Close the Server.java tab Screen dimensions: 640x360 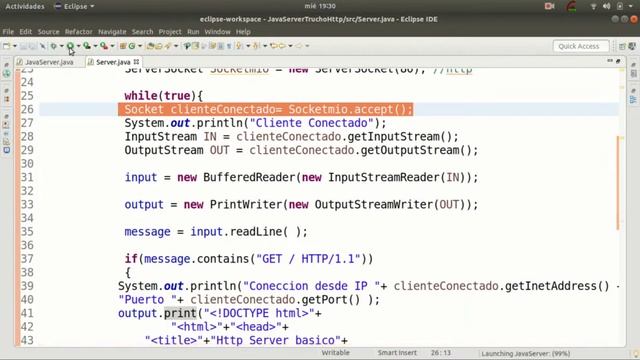136,62
